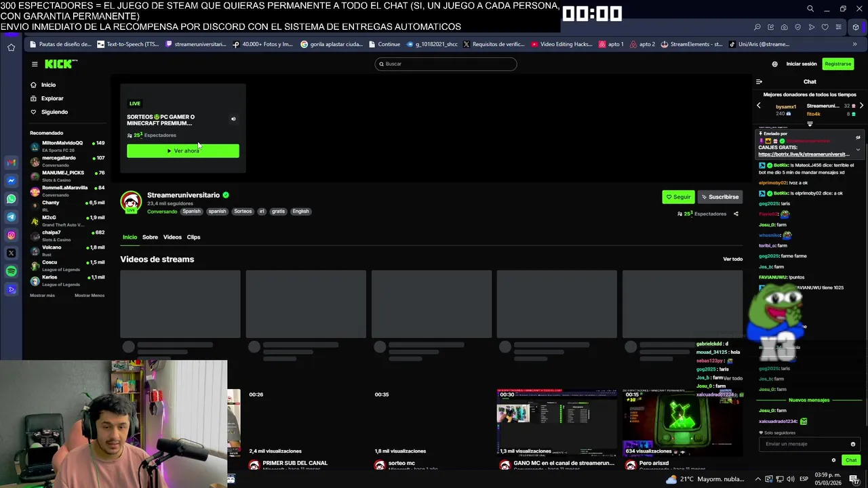This screenshot has width=868, height=488.
Task: Open the Kick sidebar hamburger menu
Action: 35,64
